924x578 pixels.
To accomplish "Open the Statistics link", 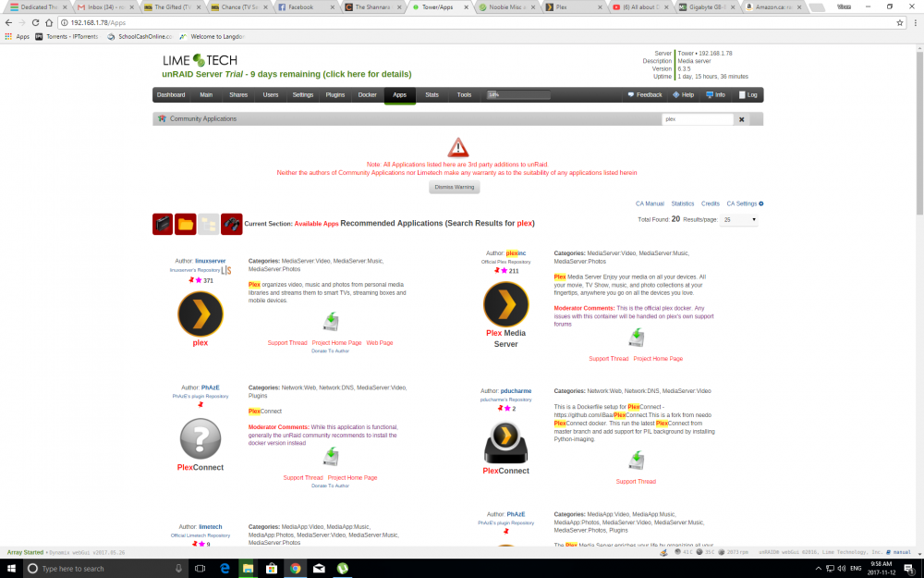I will (683, 203).
